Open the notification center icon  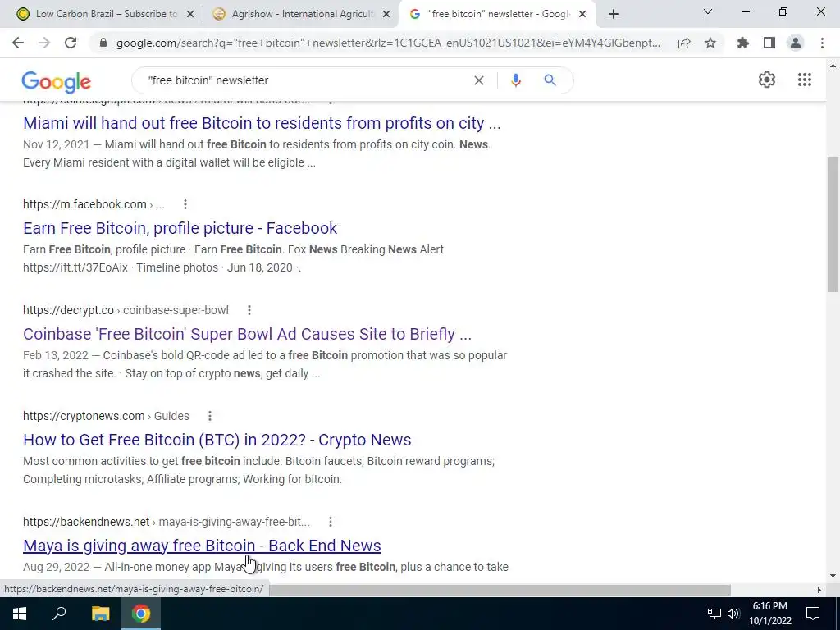pyautogui.click(x=813, y=614)
